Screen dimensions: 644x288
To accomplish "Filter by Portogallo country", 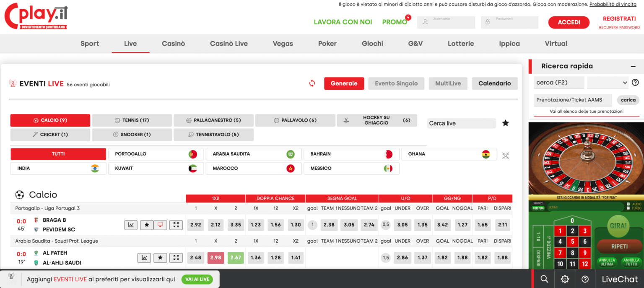I will coord(156,154).
